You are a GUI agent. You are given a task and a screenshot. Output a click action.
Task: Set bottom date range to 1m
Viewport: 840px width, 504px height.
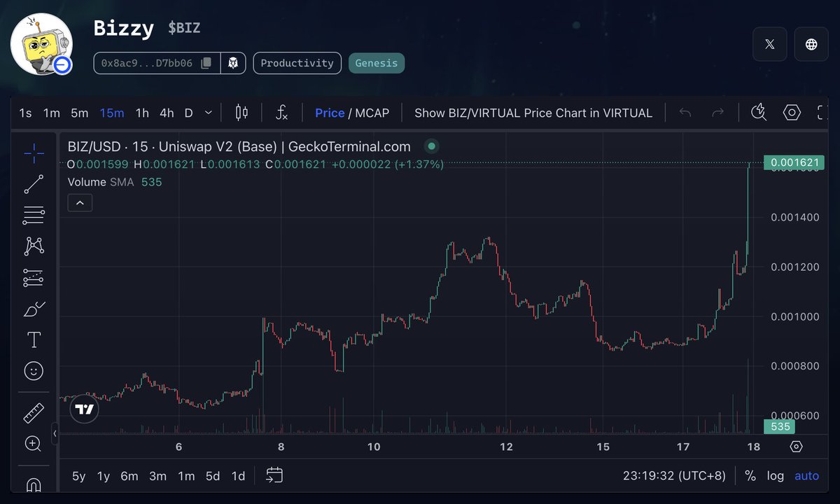point(186,476)
